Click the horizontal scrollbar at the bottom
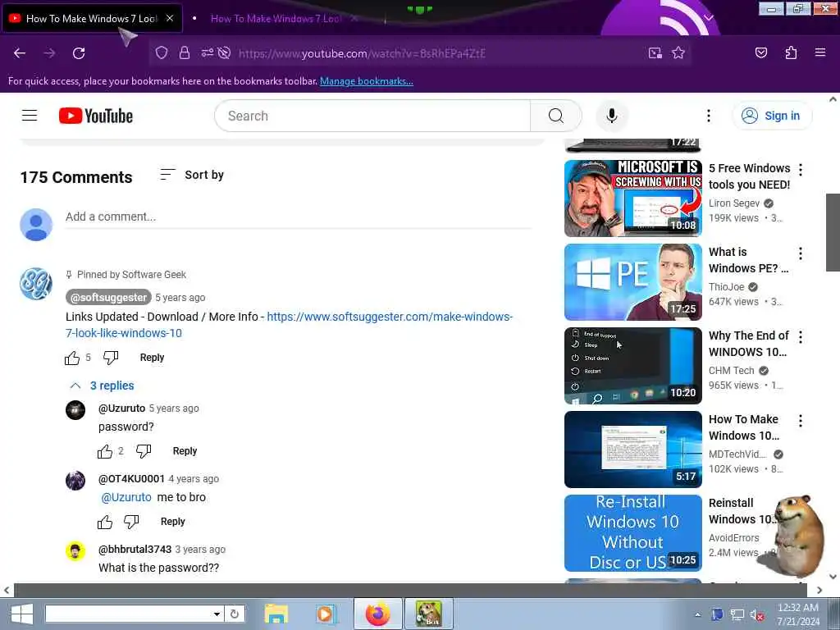The height and width of the screenshot is (630, 840). tap(410, 590)
